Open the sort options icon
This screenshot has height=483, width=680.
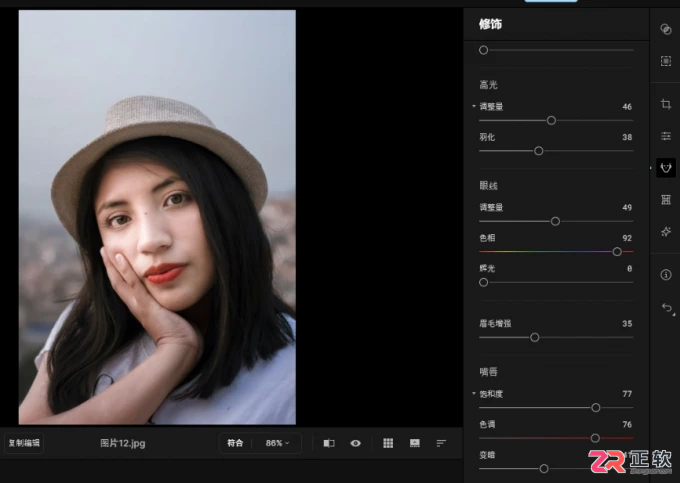point(441,443)
